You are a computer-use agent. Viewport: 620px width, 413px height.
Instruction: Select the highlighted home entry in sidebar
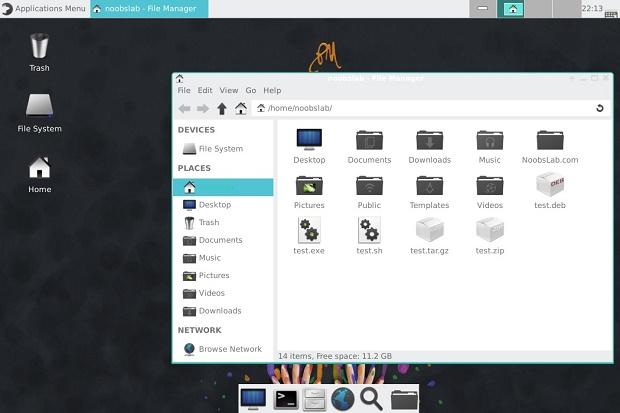(223, 187)
